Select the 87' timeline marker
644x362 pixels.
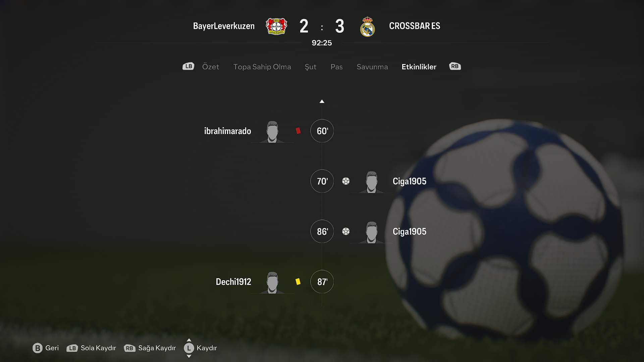(x=322, y=282)
